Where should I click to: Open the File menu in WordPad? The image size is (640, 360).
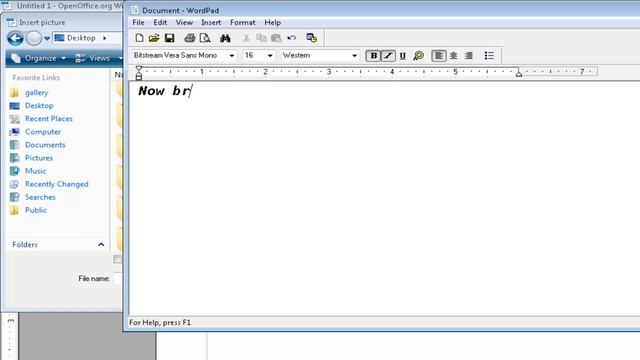click(138, 22)
